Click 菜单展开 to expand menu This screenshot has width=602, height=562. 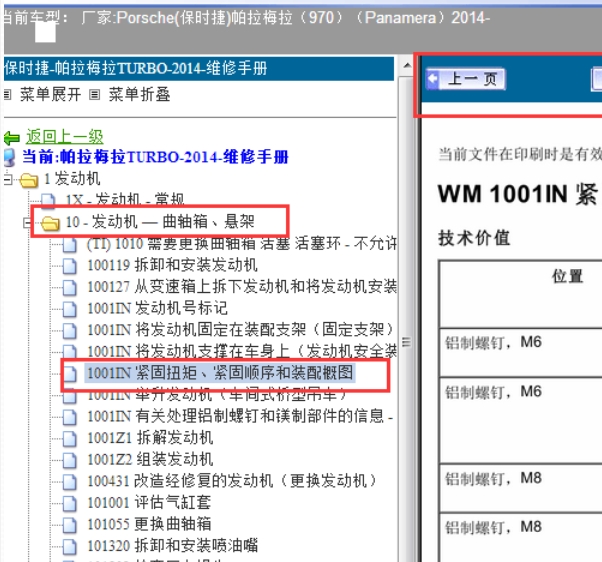pyautogui.click(x=50, y=94)
